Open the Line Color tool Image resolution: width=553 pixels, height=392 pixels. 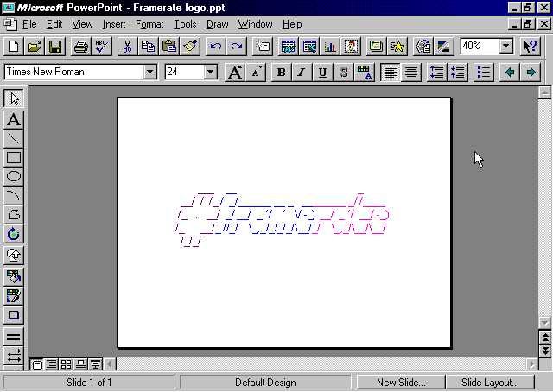coord(14,296)
